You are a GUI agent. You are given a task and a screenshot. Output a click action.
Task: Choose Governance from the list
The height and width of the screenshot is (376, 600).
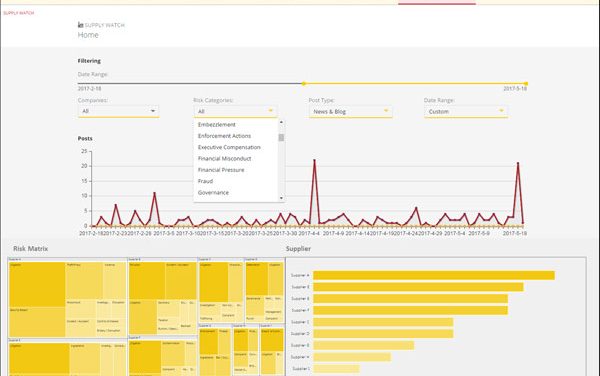pyautogui.click(x=213, y=192)
